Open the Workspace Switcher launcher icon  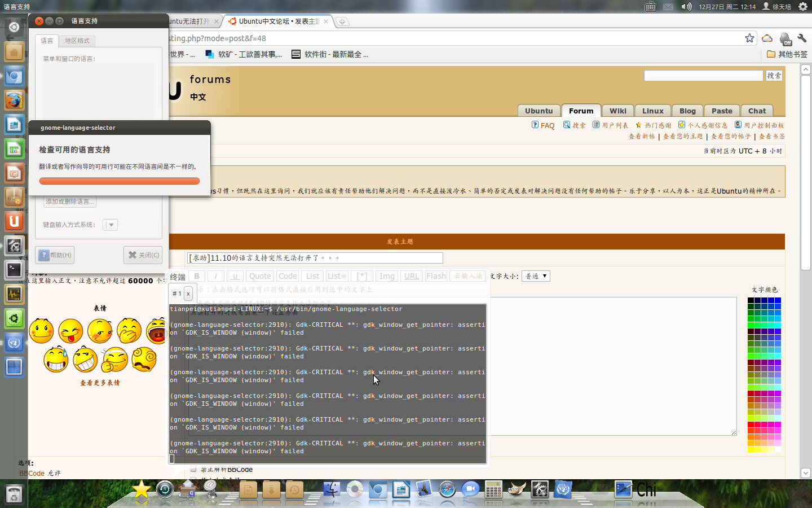(14, 367)
